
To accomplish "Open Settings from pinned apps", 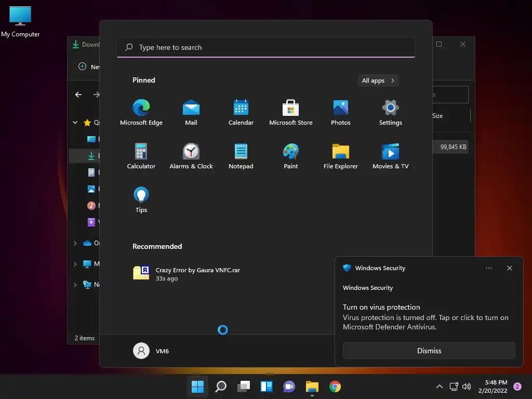I will coord(391,112).
